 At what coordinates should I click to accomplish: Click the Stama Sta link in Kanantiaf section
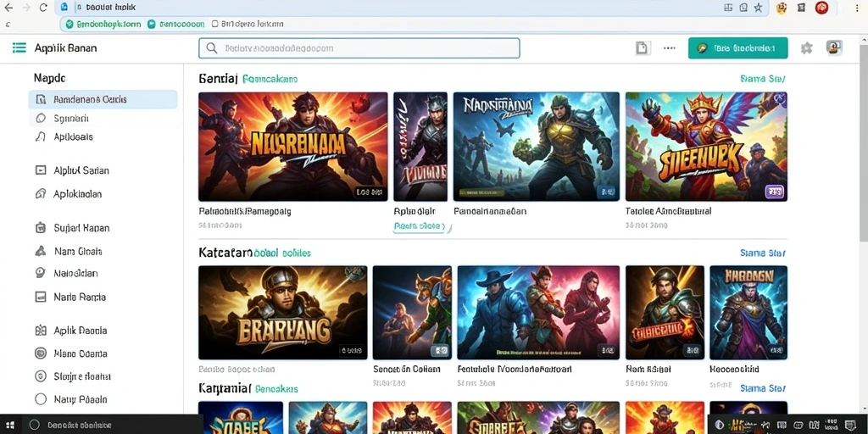coord(763,388)
